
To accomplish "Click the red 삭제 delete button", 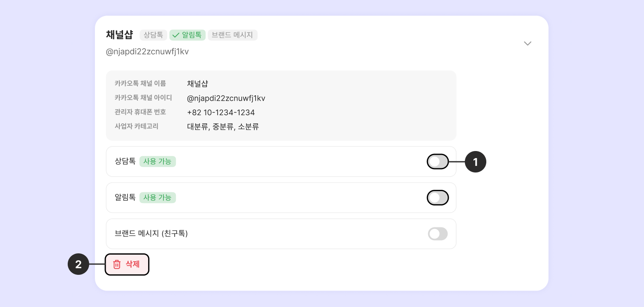I will (127, 264).
